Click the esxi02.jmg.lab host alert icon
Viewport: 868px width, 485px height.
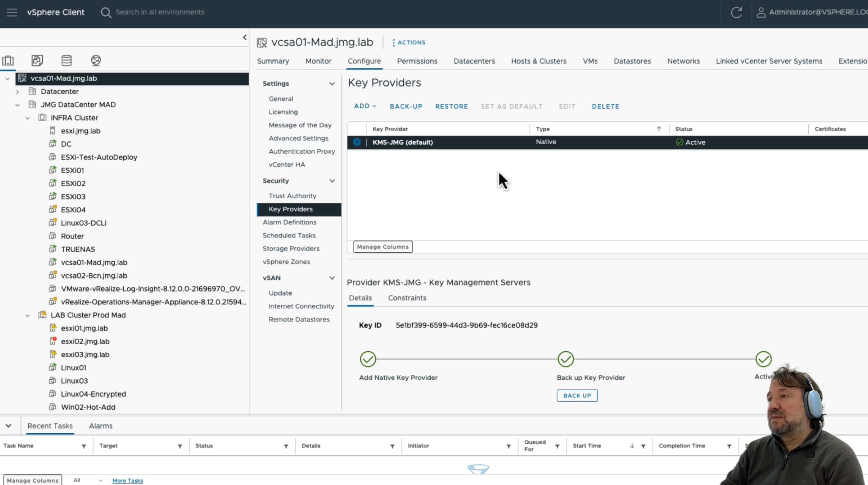(x=53, y=341)
